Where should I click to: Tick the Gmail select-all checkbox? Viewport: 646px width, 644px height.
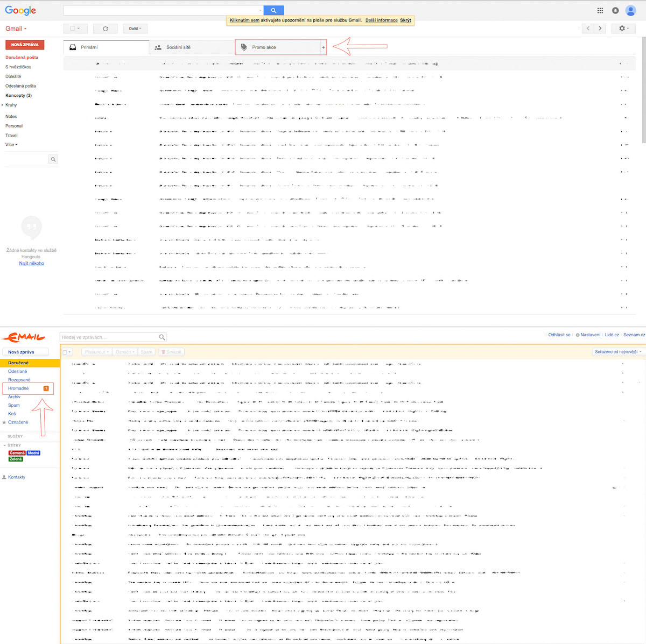pyautogui.click(x=72, y=29)
